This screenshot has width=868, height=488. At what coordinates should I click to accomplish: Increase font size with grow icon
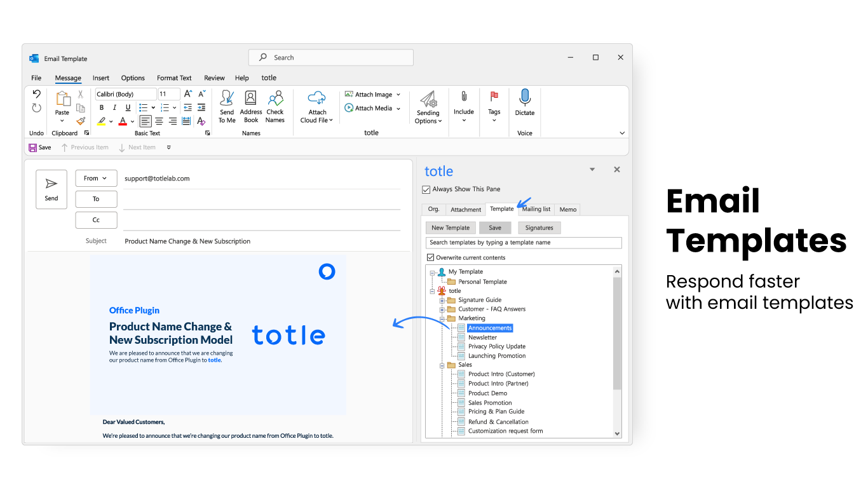pos(187,94)
